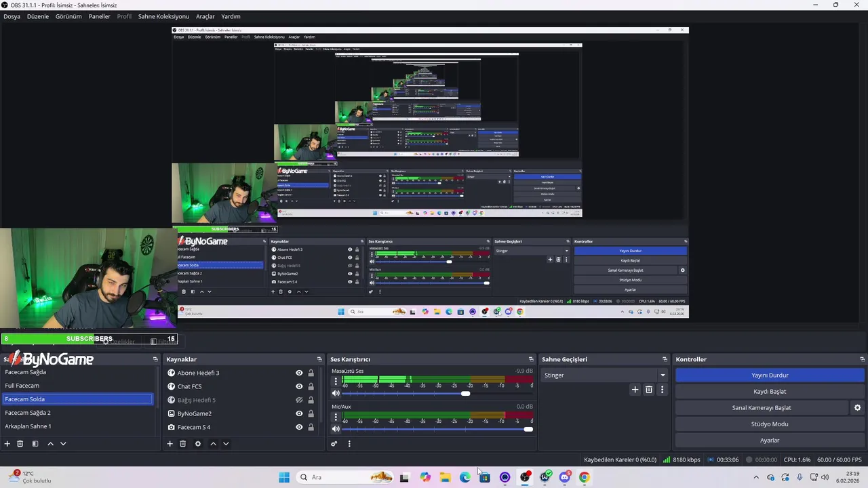This screenshot has width=868, height=488.
Task: Open the Sahne Koleksiyonu menu
Action: pos(163,16)
